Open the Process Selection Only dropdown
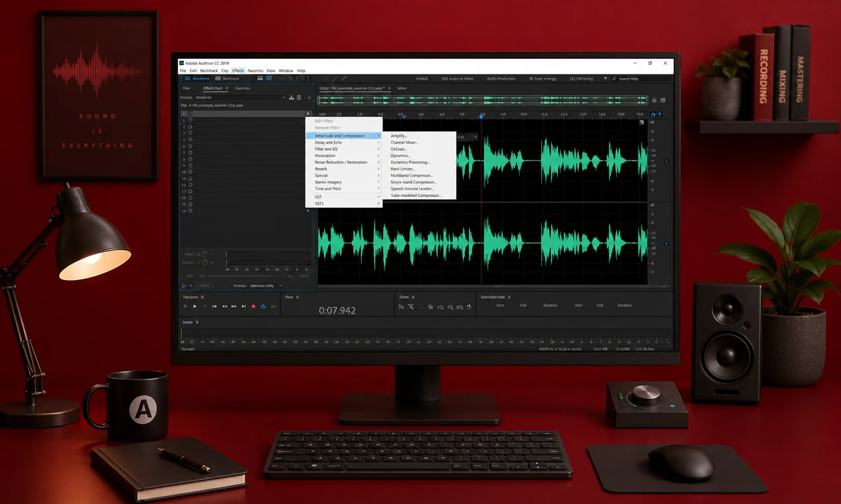This screenshot has height=504, width=841. pyautogui.click(x=265, y=285)
